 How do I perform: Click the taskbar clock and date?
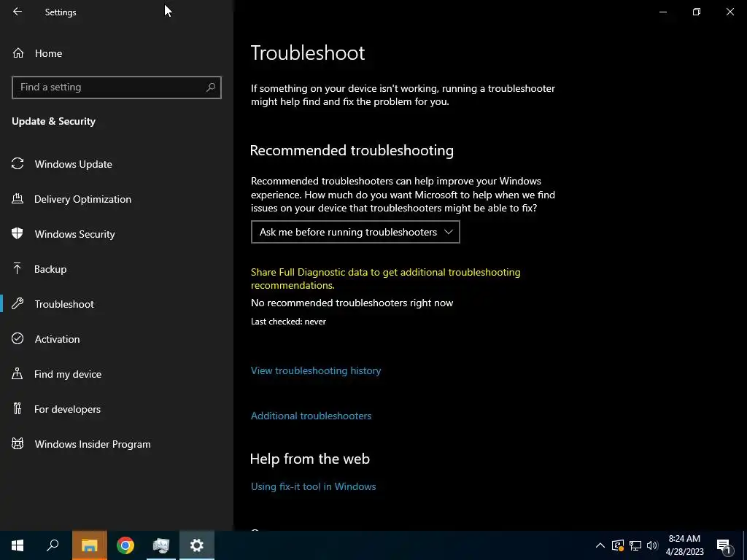684,545
